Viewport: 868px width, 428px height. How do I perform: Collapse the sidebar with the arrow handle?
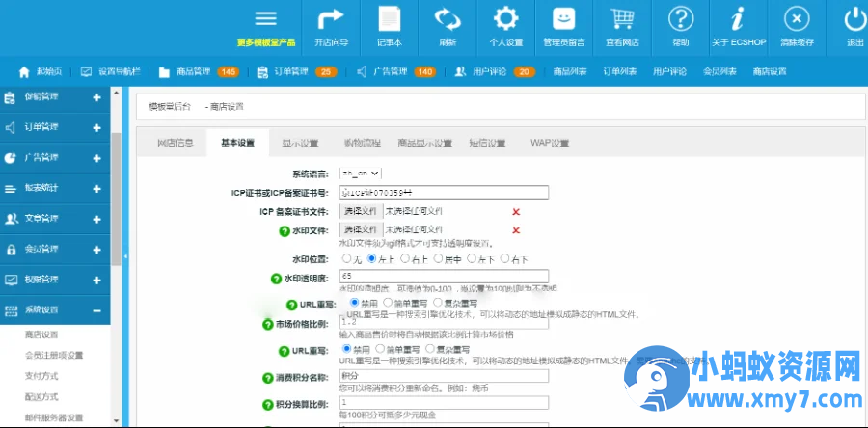pyautogui.click(x=125, y=256)
